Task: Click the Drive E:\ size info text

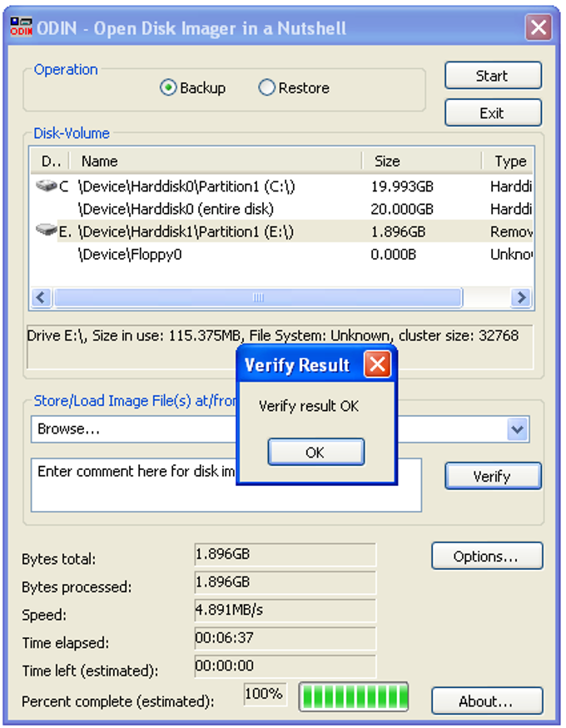Action: (x=273, y=335)
